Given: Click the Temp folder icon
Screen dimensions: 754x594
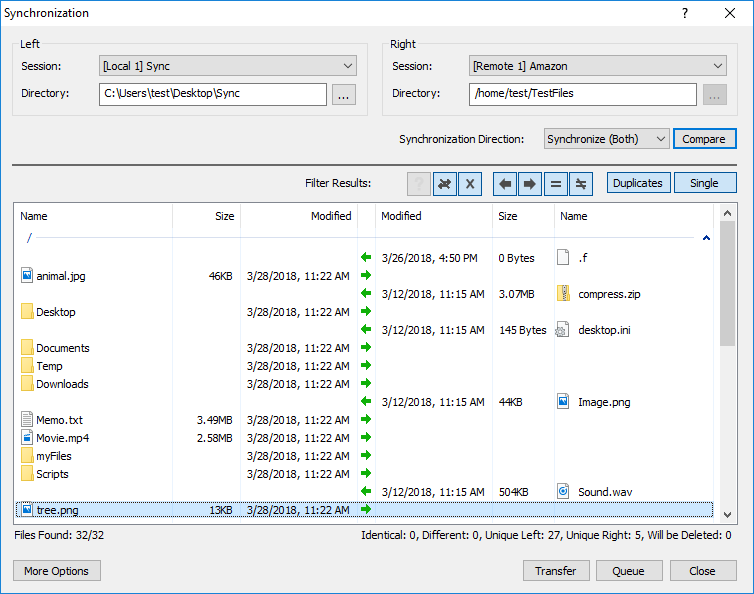Looking at the screenshot, I should [x=27, y=365].
